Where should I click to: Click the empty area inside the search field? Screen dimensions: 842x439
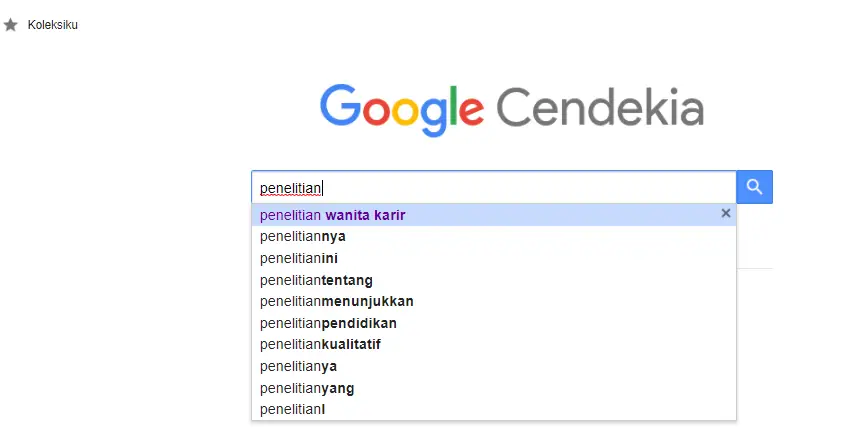tap(530, 188)
